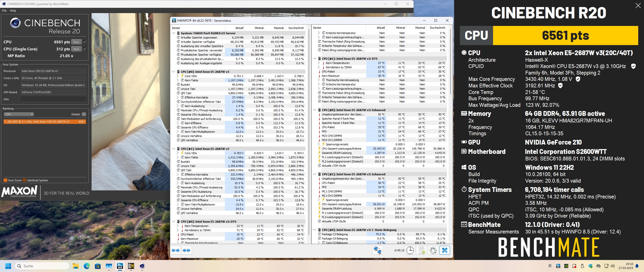This screenshot has width=644, height=272.
Task: Click the HWiNFO tray icon
Action: pyautogui.click(x=558, y=266)
